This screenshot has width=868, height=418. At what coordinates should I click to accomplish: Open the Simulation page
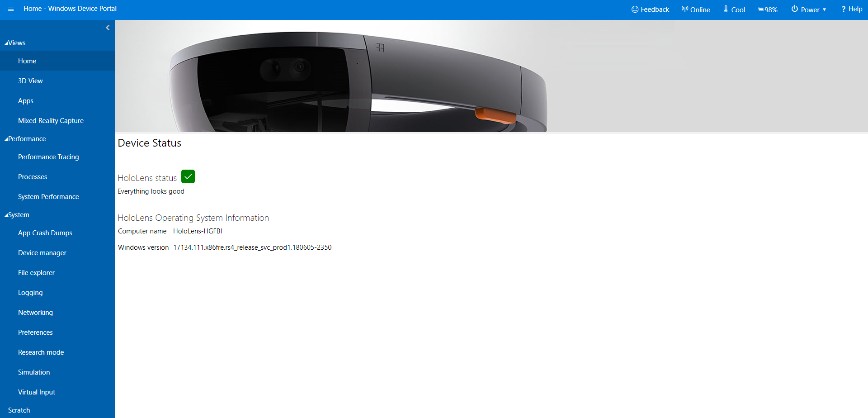pos(57,372)
